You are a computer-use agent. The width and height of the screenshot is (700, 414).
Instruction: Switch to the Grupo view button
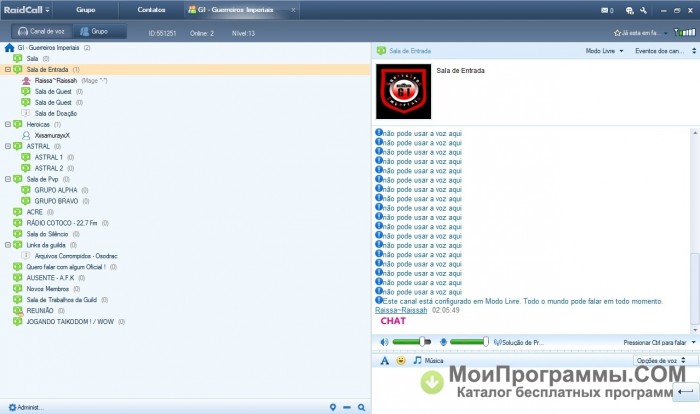[x=98, y=31]
